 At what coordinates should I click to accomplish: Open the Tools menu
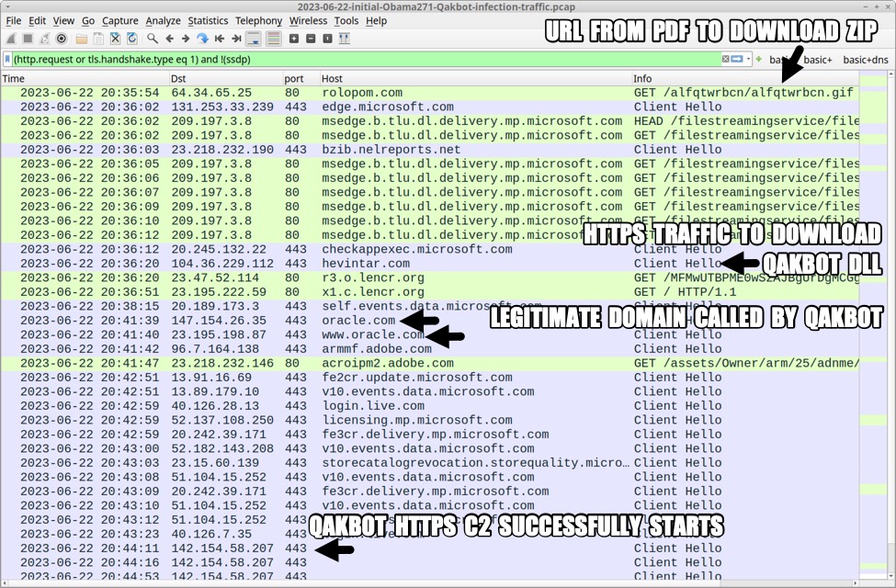(x=346, y=20)
